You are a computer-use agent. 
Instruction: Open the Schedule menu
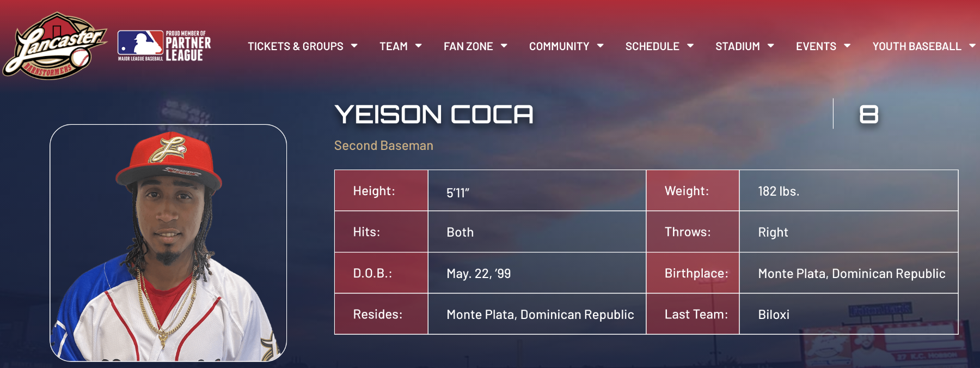coord(652,46)
